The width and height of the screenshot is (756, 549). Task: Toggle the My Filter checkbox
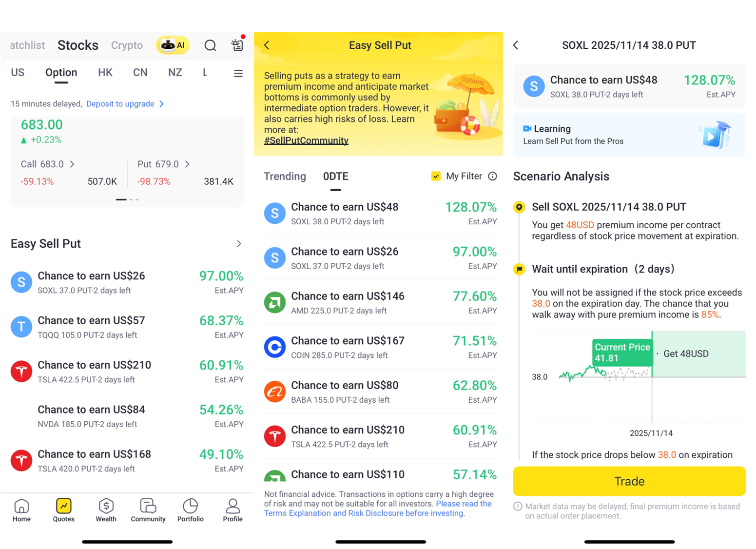point(436,176)
